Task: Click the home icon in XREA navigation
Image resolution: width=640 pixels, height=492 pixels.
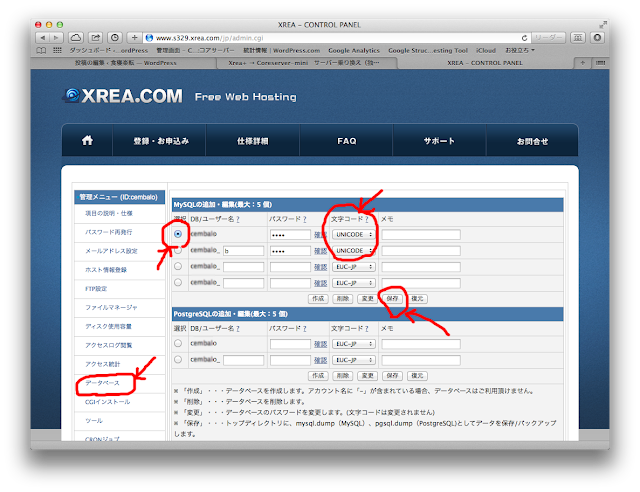Action: 87,141
